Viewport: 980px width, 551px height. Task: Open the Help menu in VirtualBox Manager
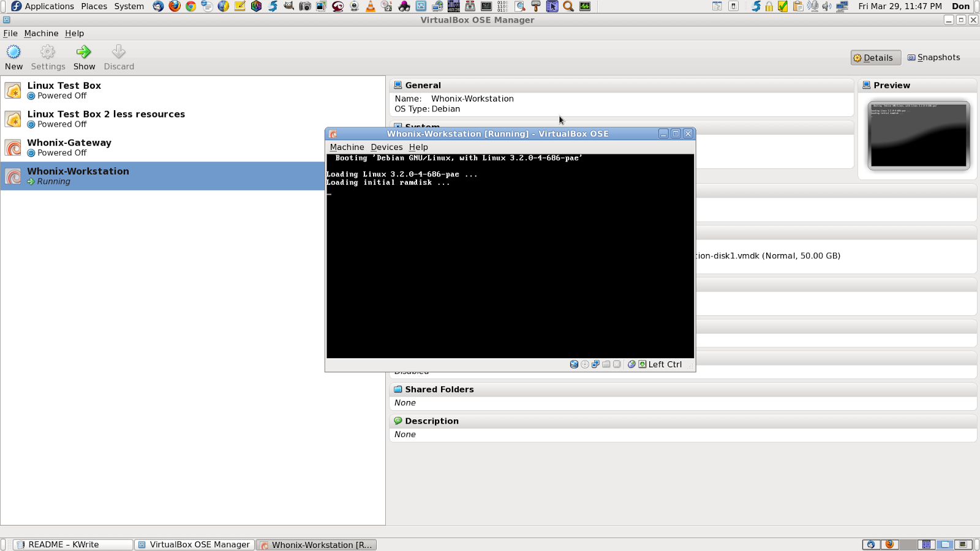pos(74,33)
